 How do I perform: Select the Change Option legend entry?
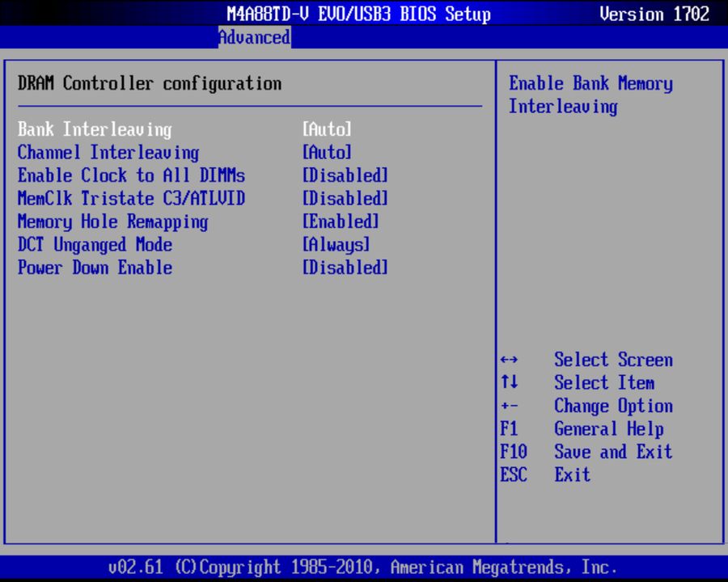coord(613,406)
